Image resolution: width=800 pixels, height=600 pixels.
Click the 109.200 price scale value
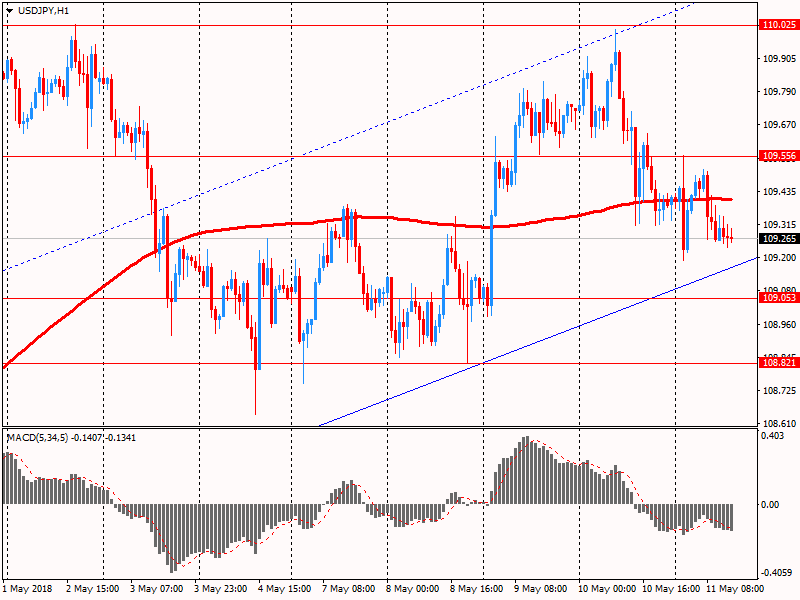point(779,258)
